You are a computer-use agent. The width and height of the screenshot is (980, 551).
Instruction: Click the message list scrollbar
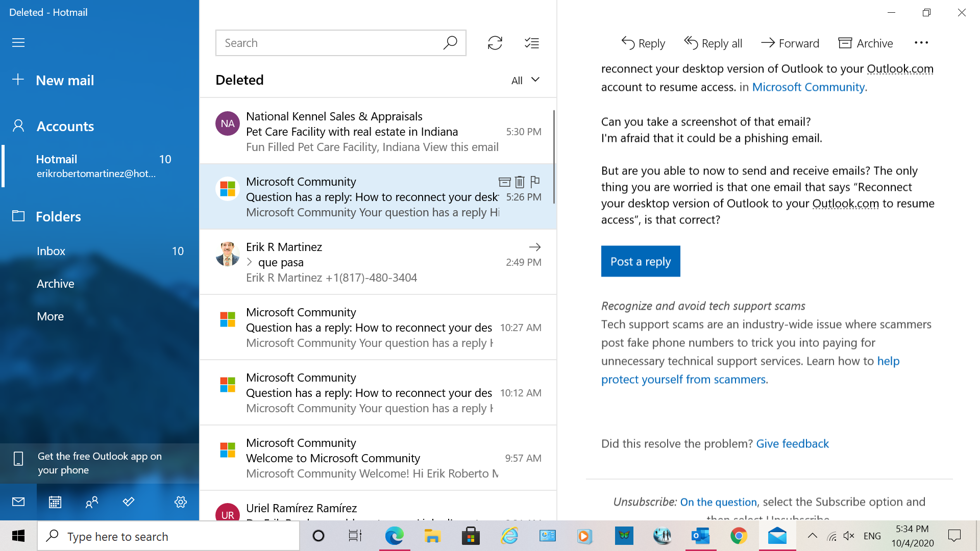coord(554,157)
